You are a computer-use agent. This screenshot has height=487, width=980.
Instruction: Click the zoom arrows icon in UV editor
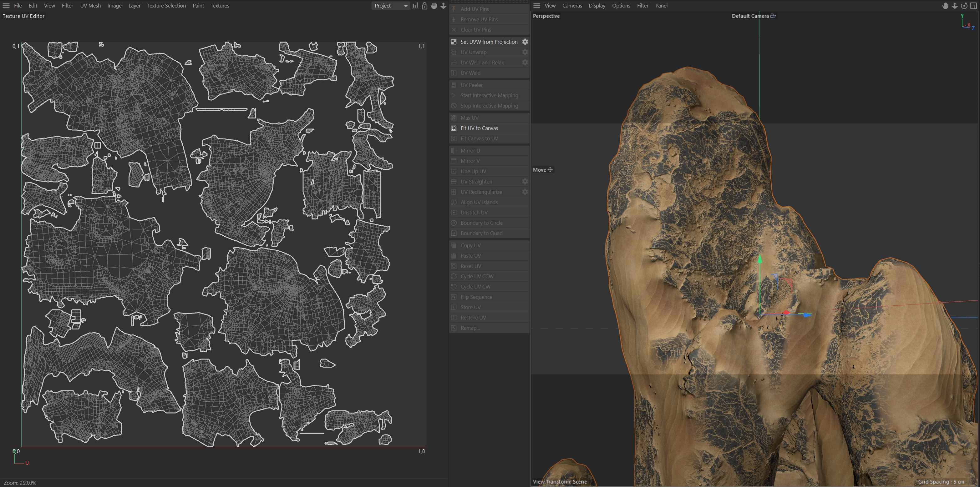[443, 6]
